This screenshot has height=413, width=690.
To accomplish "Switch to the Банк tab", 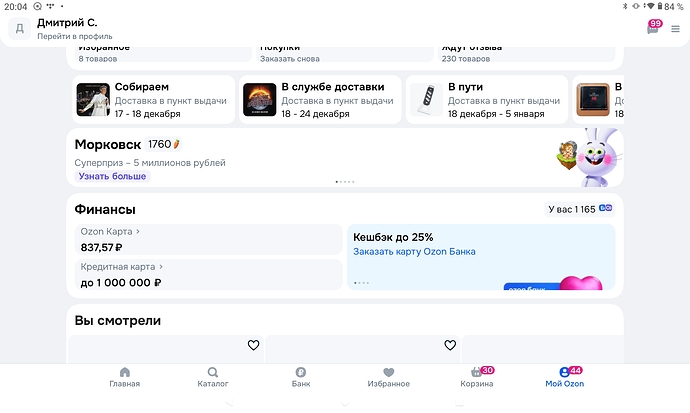I will coord(301,377).
